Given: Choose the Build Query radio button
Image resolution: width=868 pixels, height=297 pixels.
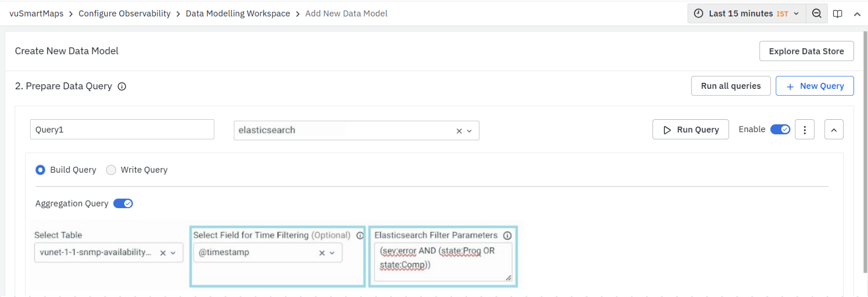Looking at the screenshot, I should click(x=40, y=170).
